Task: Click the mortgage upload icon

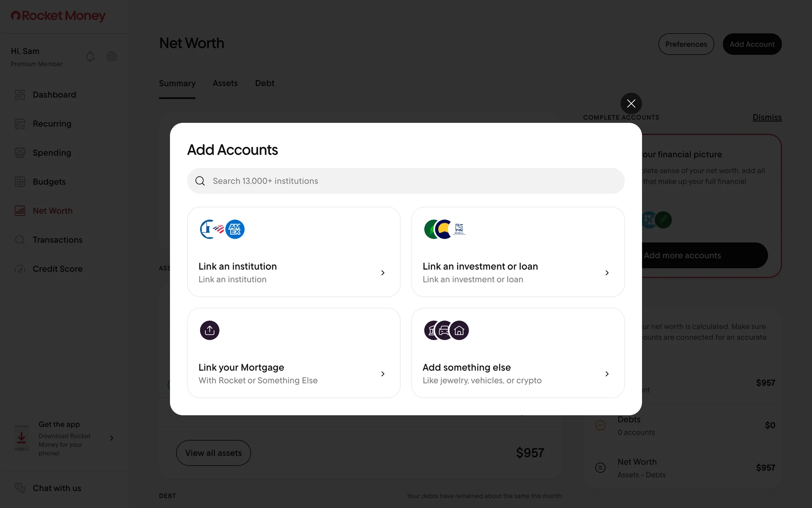Action: [210, 330]
